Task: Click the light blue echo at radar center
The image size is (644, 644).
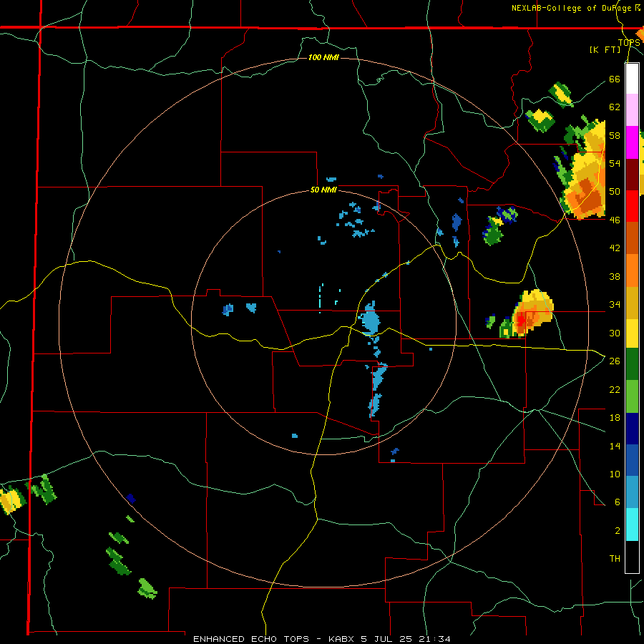Action: coord(370,318)
